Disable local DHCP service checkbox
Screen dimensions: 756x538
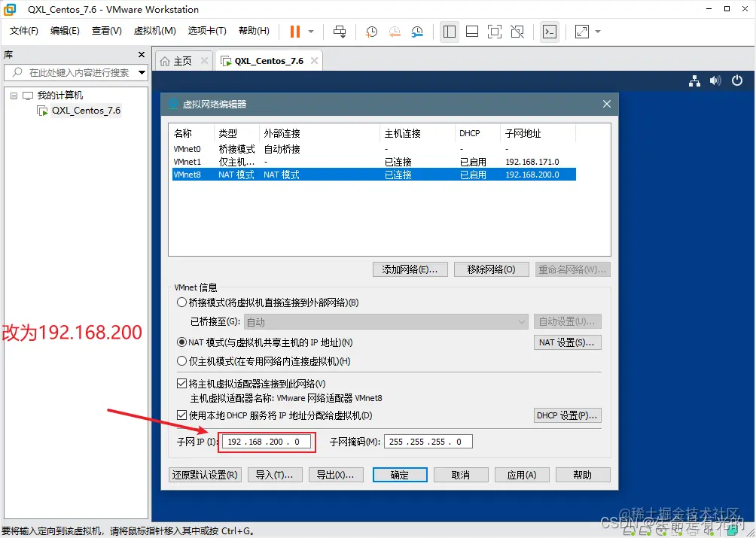click(181, 415)
